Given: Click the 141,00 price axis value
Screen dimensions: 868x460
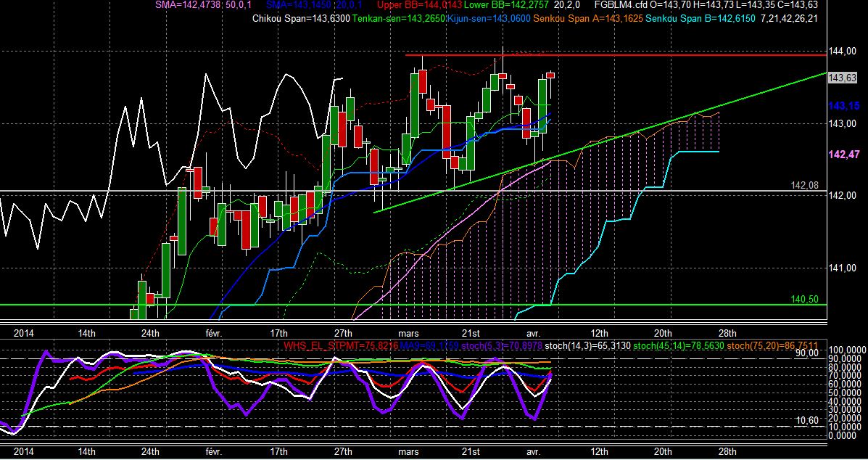Looking at the screenshot, I should click(x=842, y=268).
